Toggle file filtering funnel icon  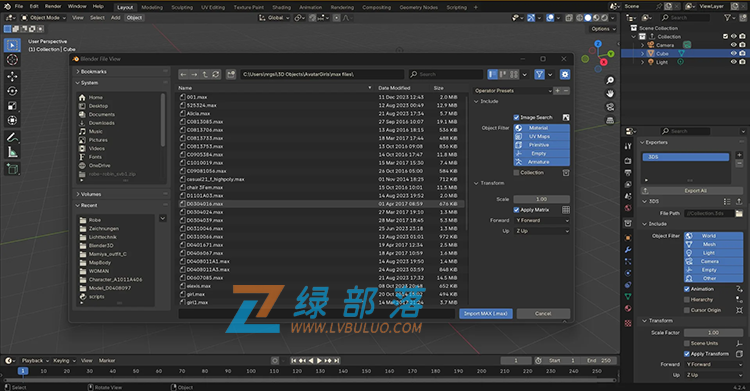(540, 74)
